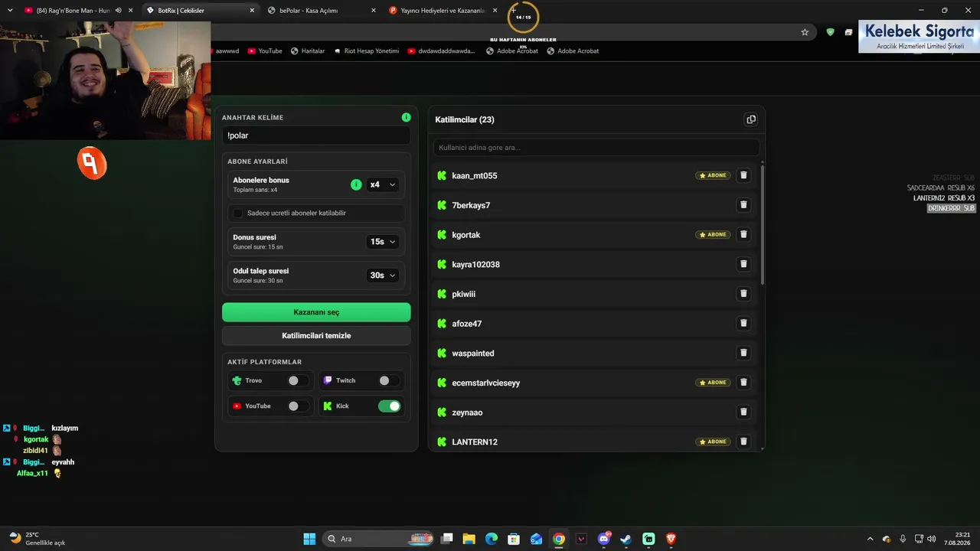980x551 pixels.
Task: Switch to the Yayıncı Hediyeleri ve Kazananlar tab
Action: [x=443, y=11]
